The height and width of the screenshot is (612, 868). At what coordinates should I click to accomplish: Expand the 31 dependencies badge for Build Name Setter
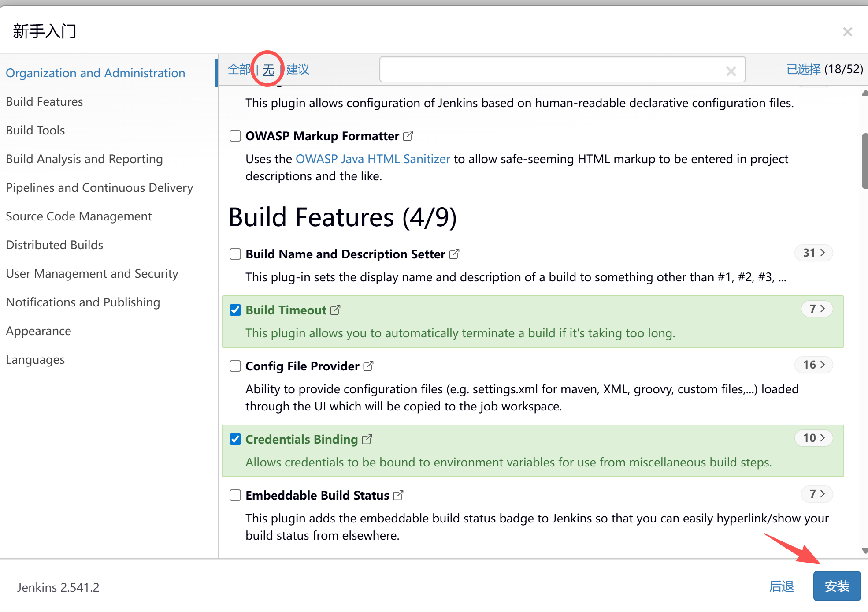point(813,253)
